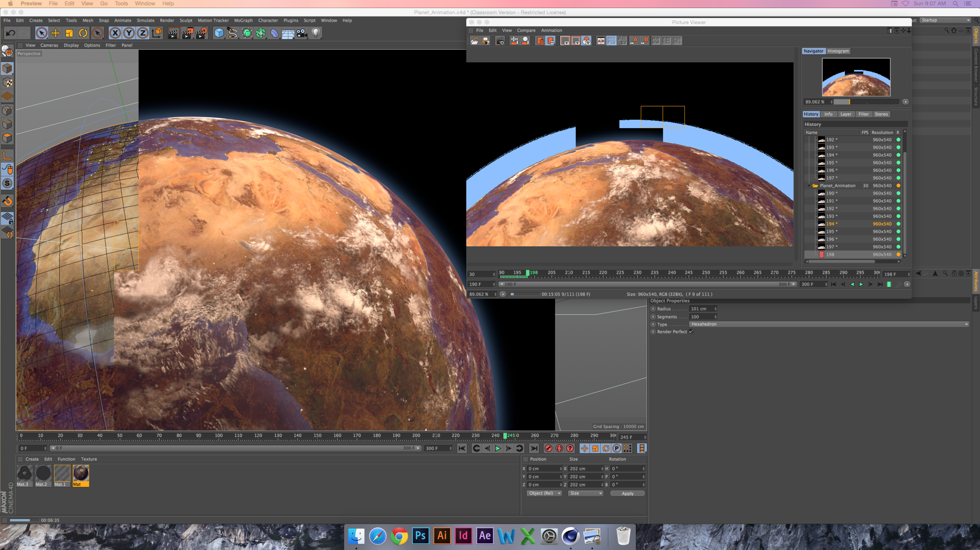Toggle the Y axis lock
The image size is (980, 550).
[129, 33]
